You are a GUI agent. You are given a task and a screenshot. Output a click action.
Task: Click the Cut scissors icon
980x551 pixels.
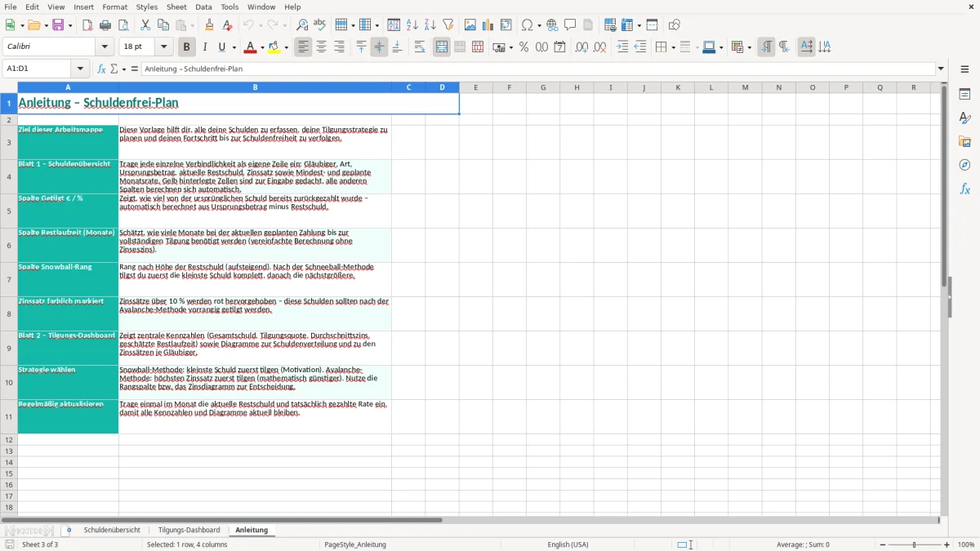(145, 25)
